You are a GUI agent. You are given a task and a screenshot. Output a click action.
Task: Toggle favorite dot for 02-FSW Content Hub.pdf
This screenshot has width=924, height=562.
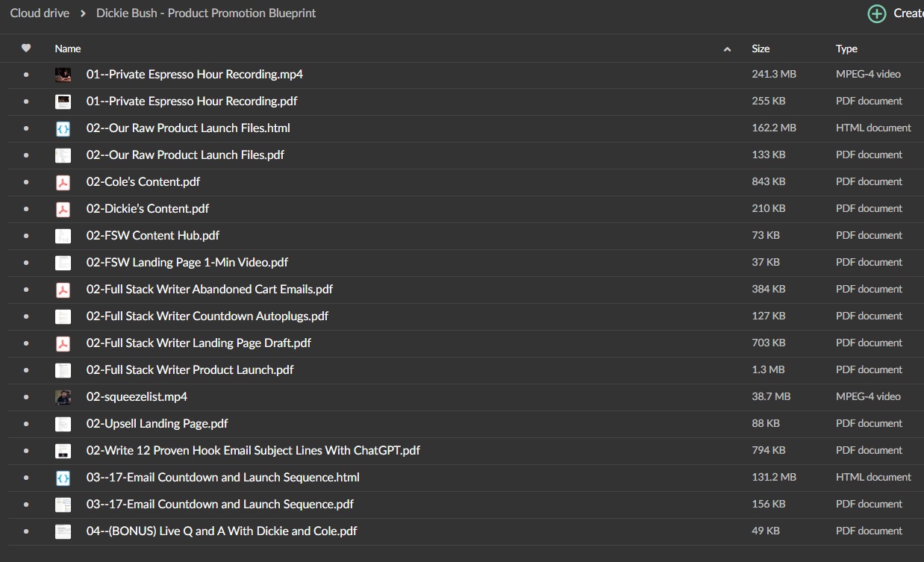coord(26,236)
